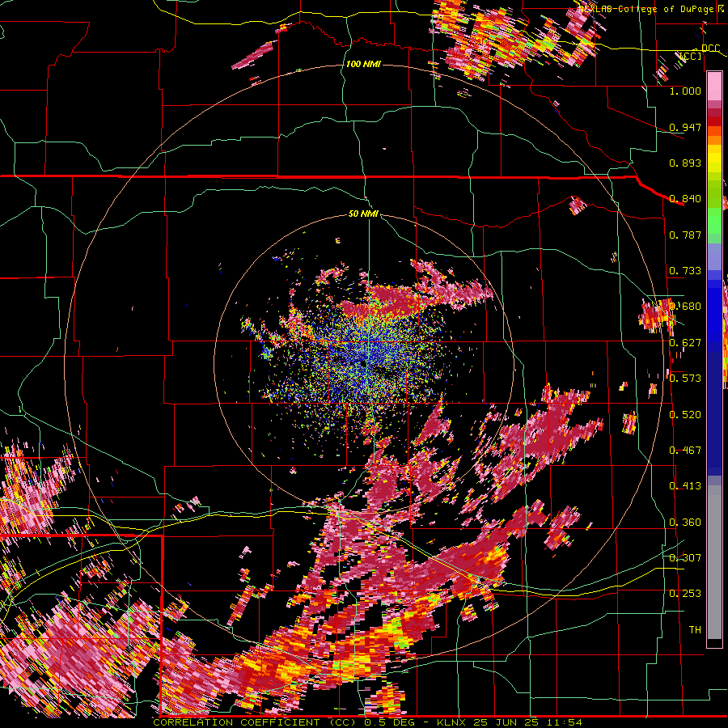This screenshot has height=728, width=728.
Task: Click the 0.680 legend value
Action: coord(685,307)
